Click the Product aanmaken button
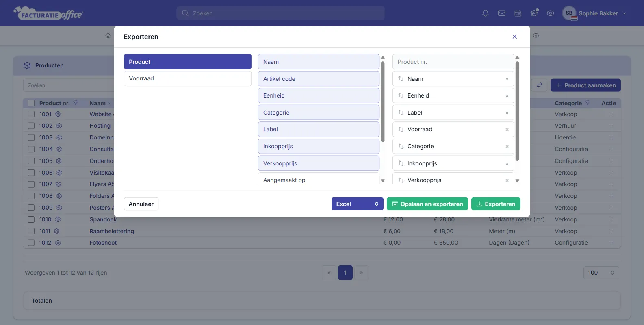This screenshot has height=325, width=644. [x=585, y=85]
